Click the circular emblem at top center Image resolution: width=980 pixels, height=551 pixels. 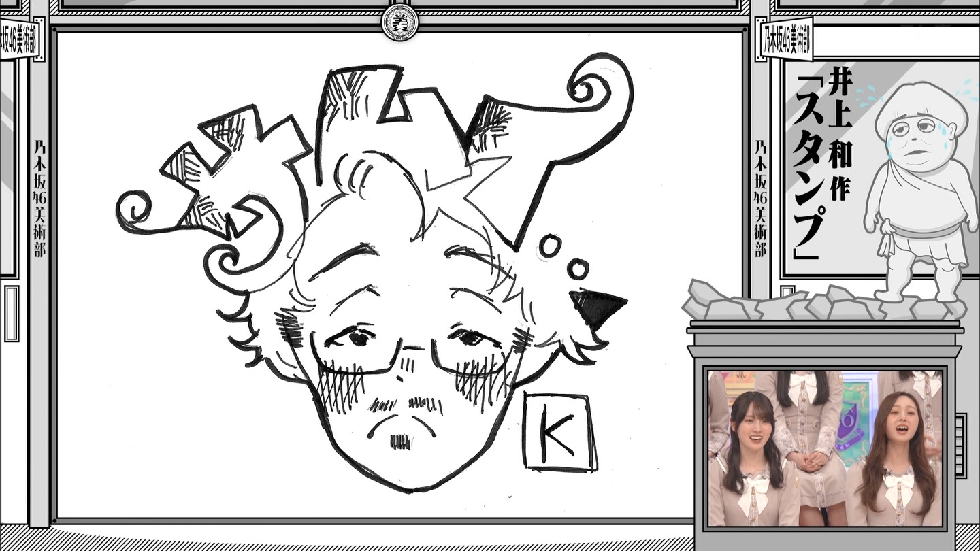click(x=399, y=23)
